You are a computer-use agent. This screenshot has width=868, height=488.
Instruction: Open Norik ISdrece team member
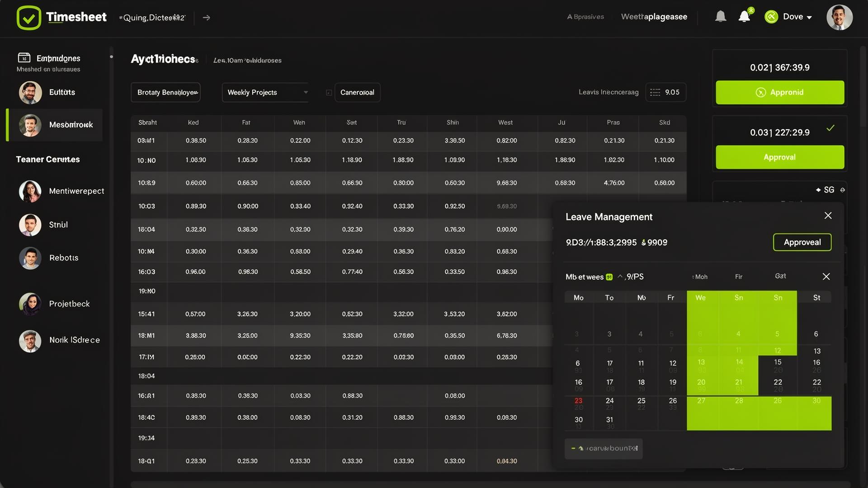(x=59, y=340)
